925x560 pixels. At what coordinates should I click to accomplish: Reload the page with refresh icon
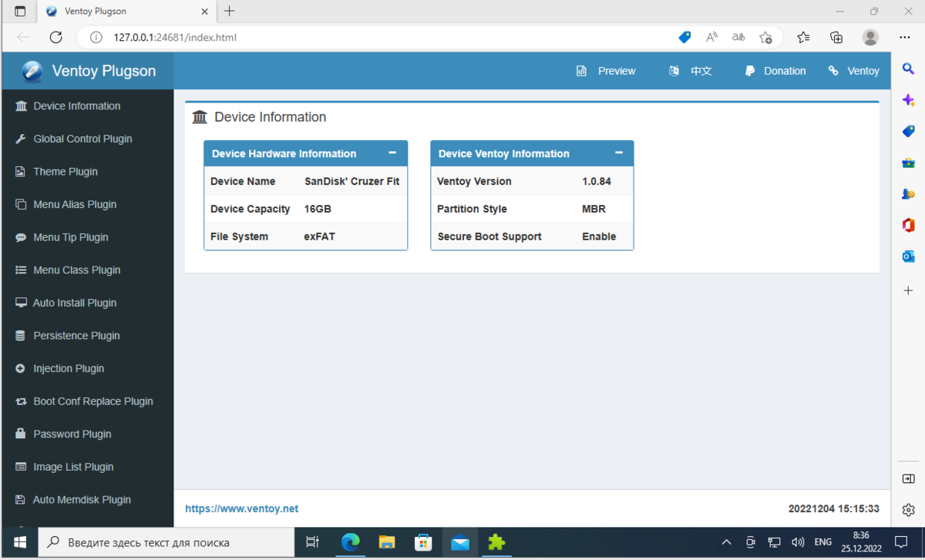(55, 37)
